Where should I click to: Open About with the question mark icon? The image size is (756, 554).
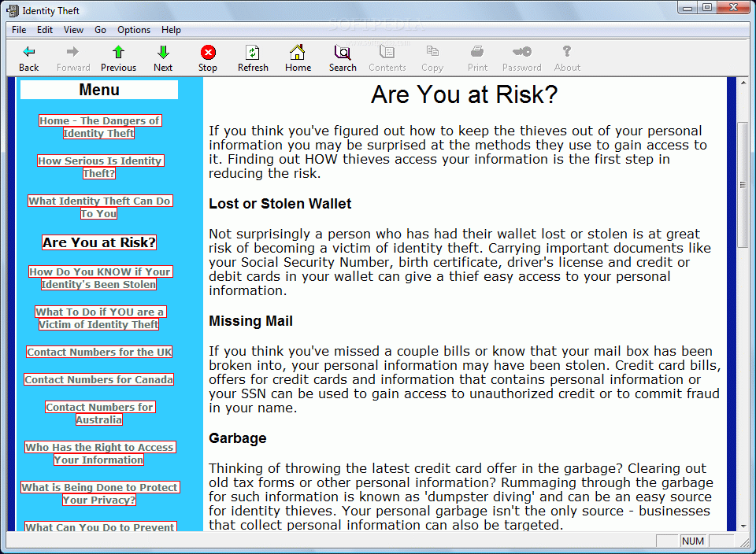pos(567,52)
